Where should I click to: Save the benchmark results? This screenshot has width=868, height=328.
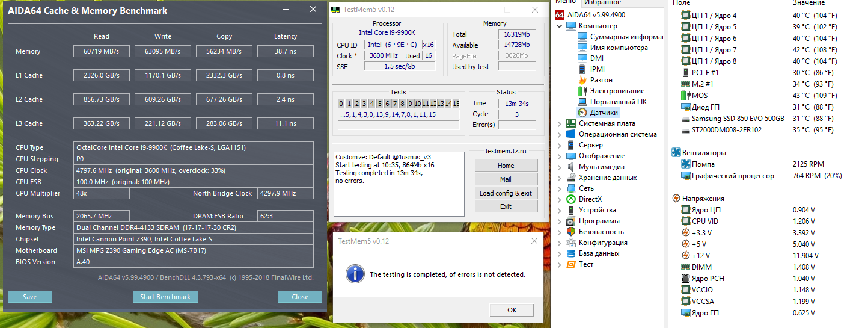point(30,297)
